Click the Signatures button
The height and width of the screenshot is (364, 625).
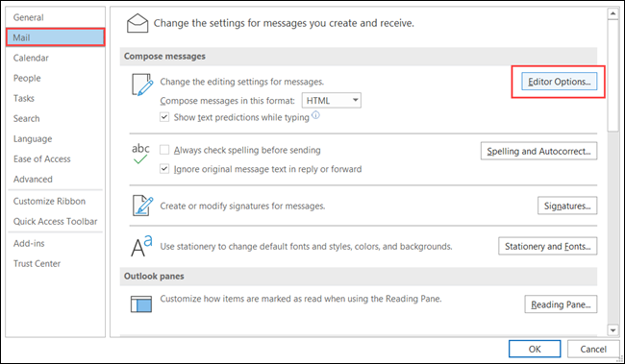point(567,206)
